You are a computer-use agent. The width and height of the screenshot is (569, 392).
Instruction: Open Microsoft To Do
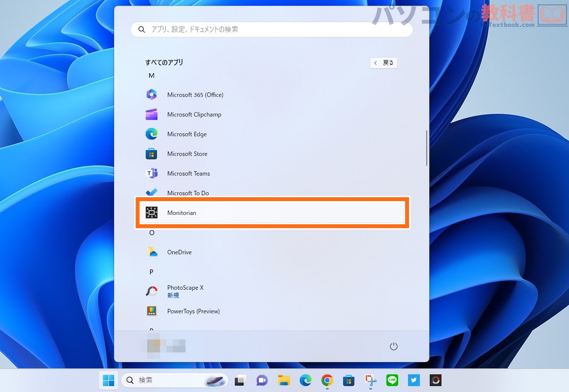188,193
